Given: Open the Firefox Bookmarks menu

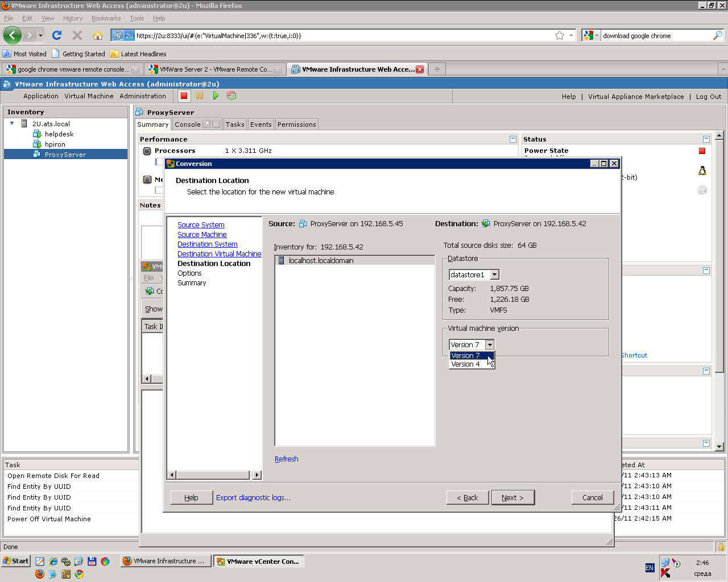Looking at the screenshot, I should click(106, 18).
